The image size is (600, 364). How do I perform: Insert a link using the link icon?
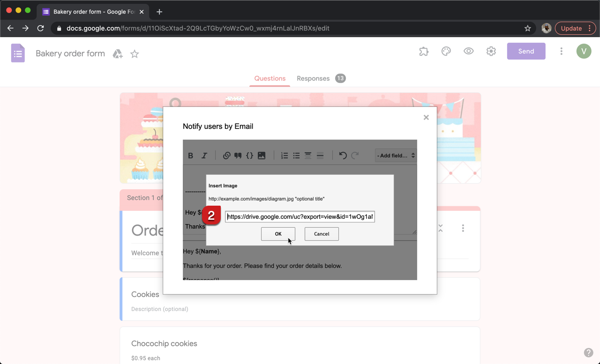pyautogui.click(x=226, y=155)
